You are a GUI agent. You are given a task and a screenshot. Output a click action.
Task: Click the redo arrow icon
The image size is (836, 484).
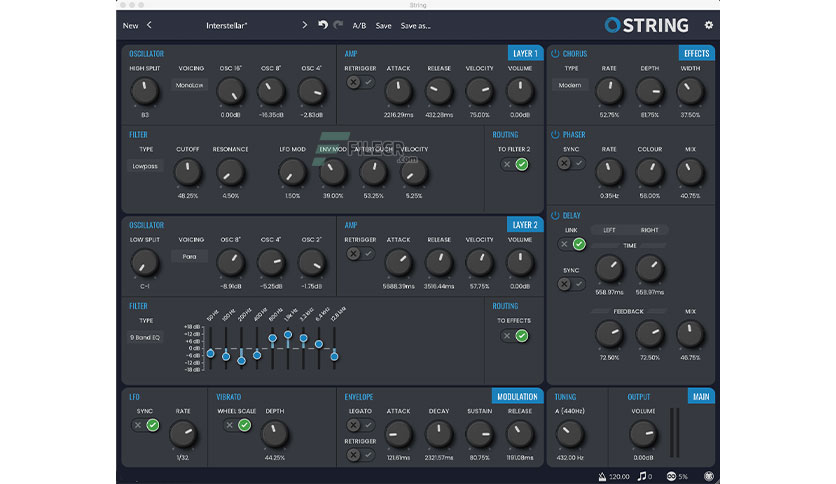pos(338,25)
